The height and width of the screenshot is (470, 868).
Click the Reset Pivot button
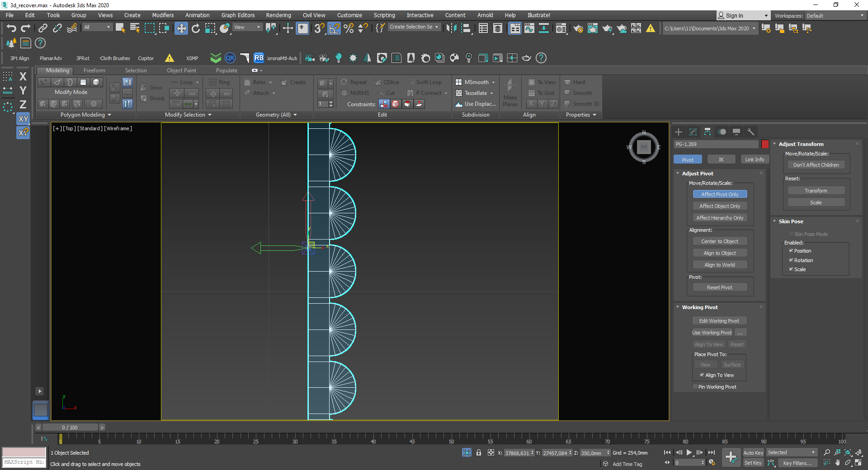pos(719,287)
